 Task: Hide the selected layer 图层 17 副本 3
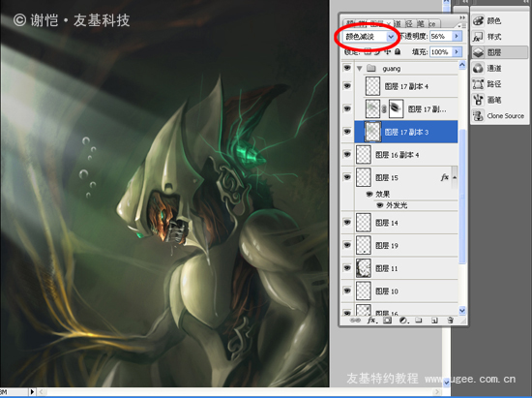coord(347,132)
